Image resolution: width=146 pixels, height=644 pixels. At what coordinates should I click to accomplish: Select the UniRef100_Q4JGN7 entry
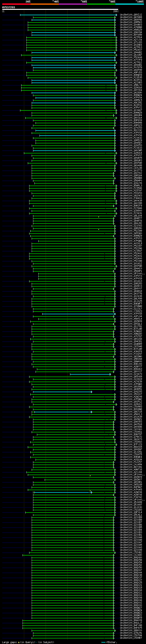tap(131, 55)
